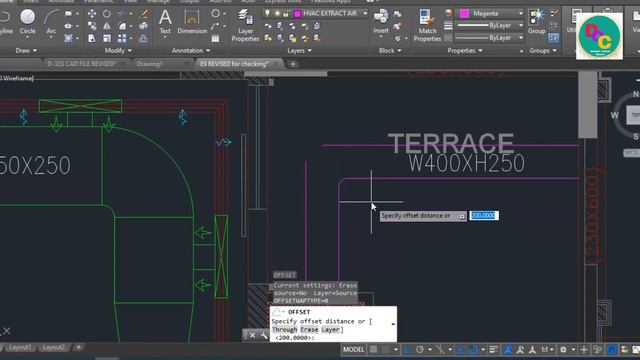Open the Layout1 tab

[20, 347]
